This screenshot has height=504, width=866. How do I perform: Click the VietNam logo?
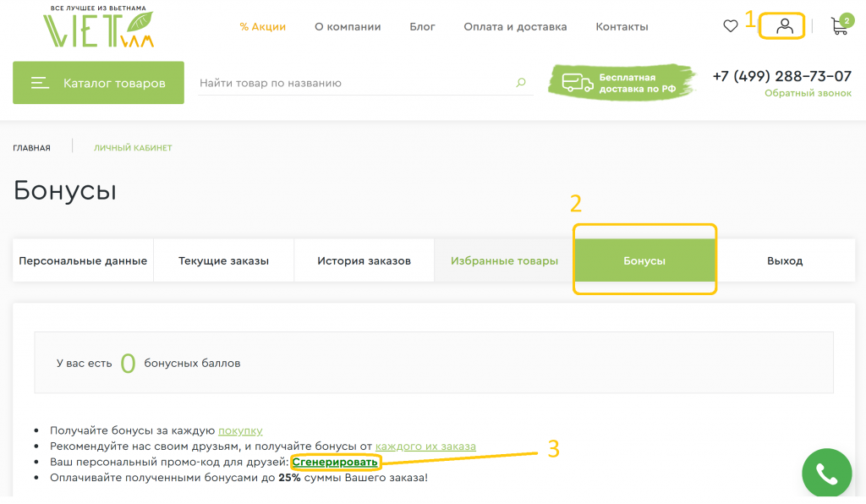pyautogui.click(x=98, y=26)
